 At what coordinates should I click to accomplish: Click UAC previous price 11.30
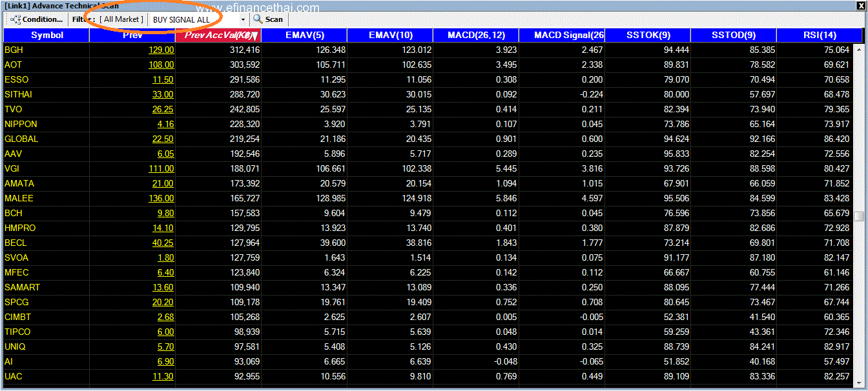click(163, 376)
